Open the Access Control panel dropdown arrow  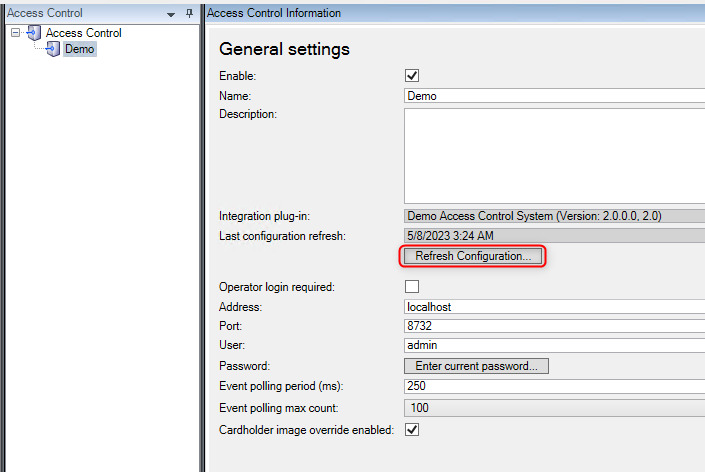click(171, 14)
